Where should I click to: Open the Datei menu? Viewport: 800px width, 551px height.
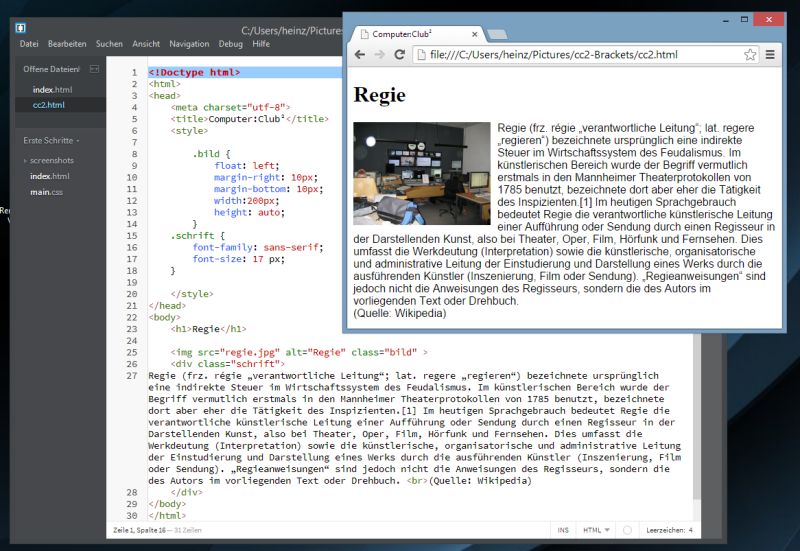[29, 44]
